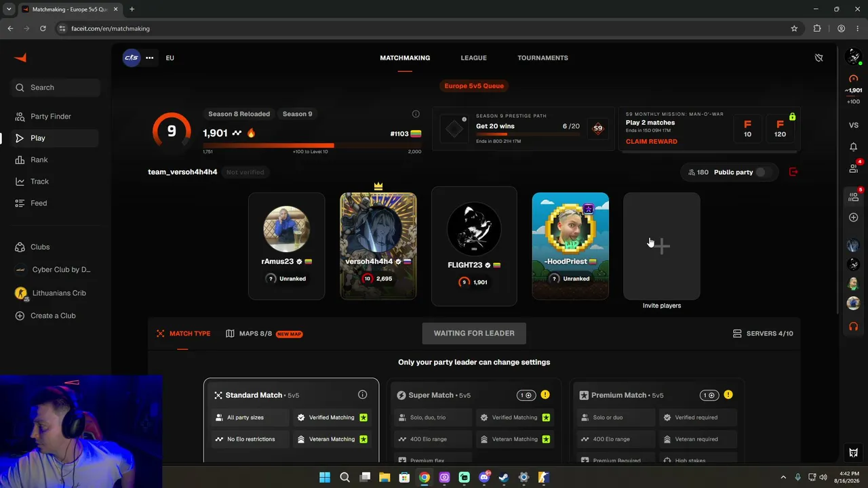Open Servers 4/10 settings
This screenshot has width=868, height=488.
click(x=763, y=333)
